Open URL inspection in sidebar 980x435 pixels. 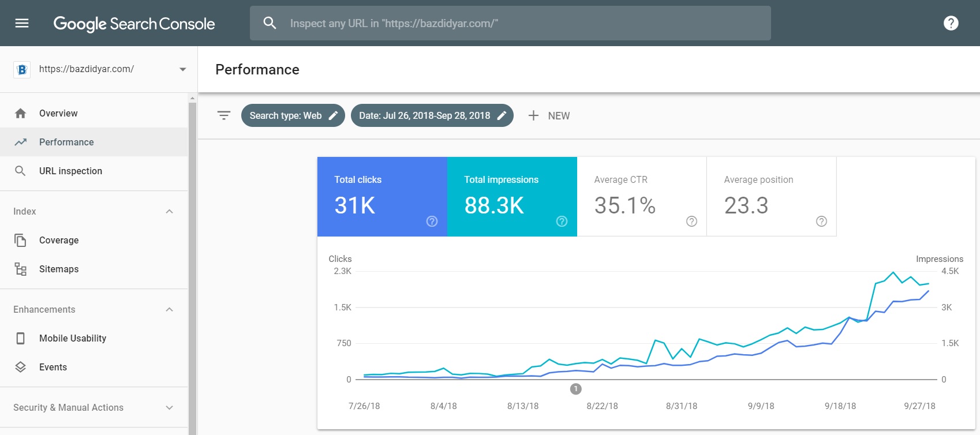94,171
